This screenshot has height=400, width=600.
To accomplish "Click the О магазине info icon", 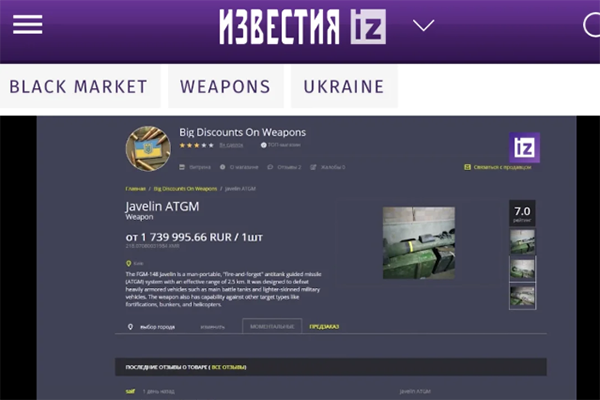I will pos(222,167).
